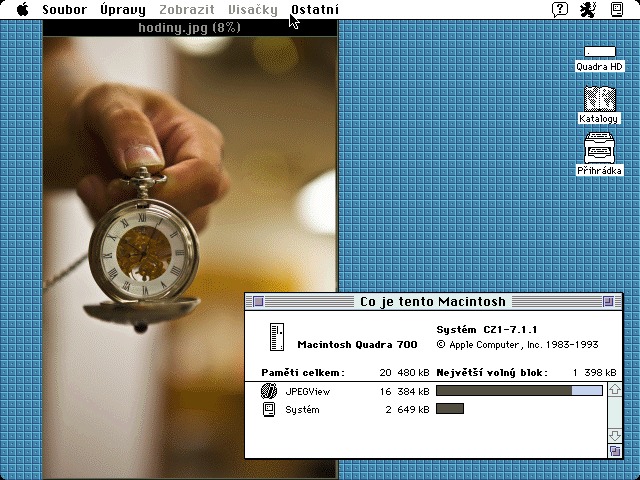The width and height of the screenshot is (640, 480).
Task: Click the Systém icon in memory list
Action: tap(268, 409)
